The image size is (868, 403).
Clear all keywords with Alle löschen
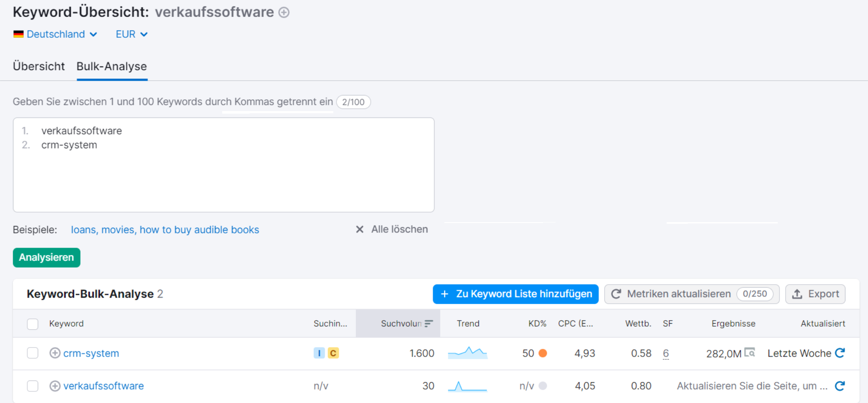392,229
